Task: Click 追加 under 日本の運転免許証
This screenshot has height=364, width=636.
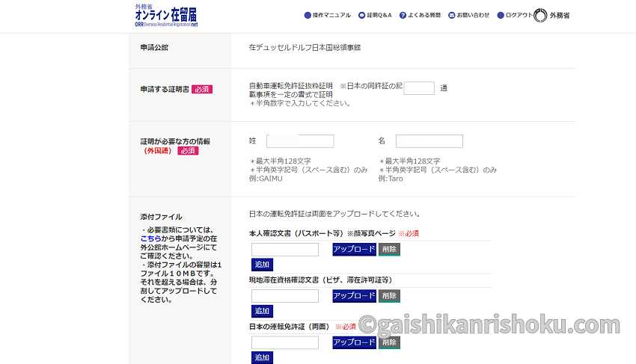Action: (x=262, y=357)
